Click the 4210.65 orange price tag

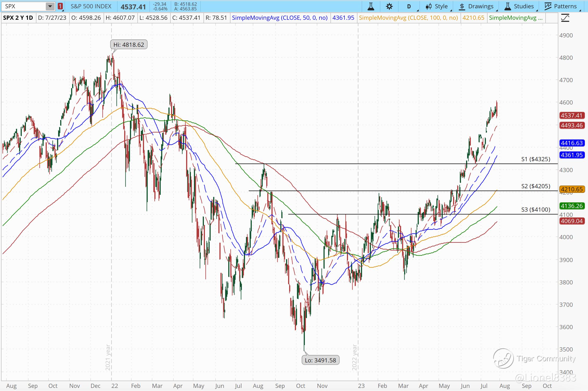(x=571, y=189)
